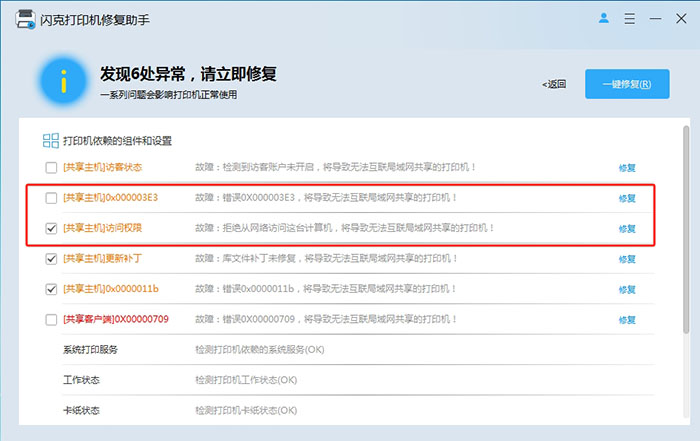This screenshot has width=700, height=441.
Task: Check the 0X00000709 client error checkbox
Action: coord(51,320)
